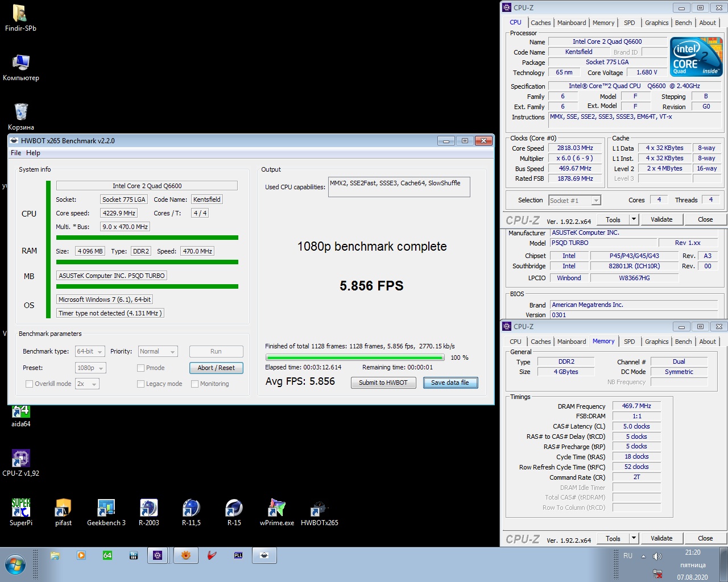
Task: Click Submit to HWBOT button
Action: coord(383,383)
